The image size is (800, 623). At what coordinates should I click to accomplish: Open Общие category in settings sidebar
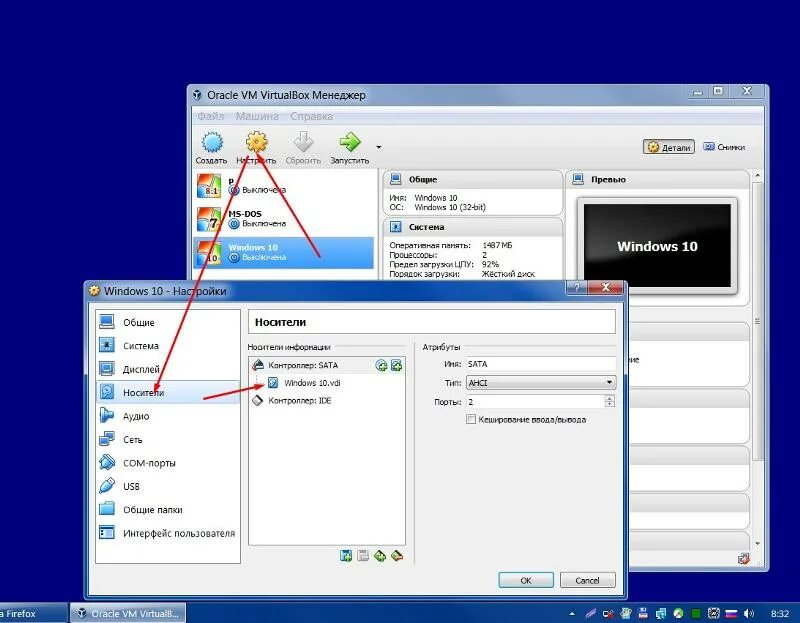coord(168,322)
